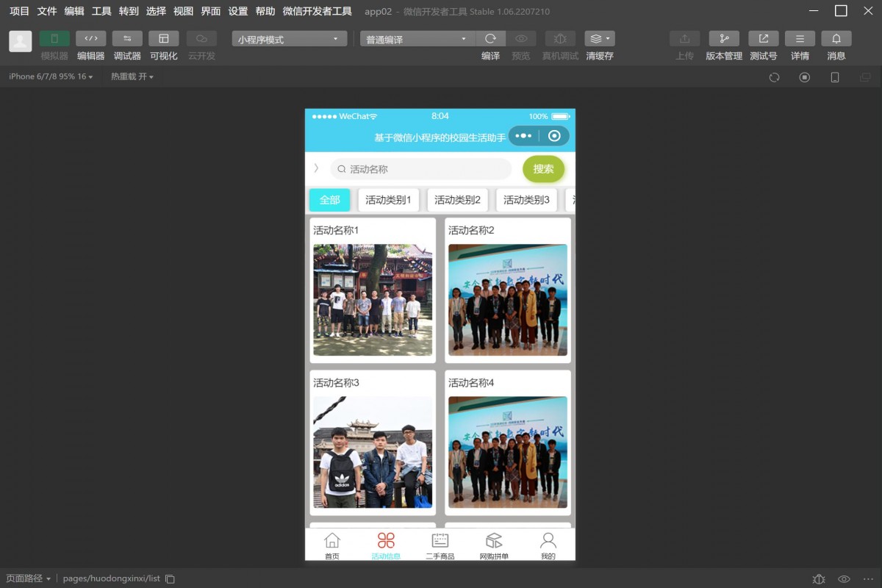
Task: Open the 页面路径 dropdown in status bar
Action: click(x=29, y=578)
